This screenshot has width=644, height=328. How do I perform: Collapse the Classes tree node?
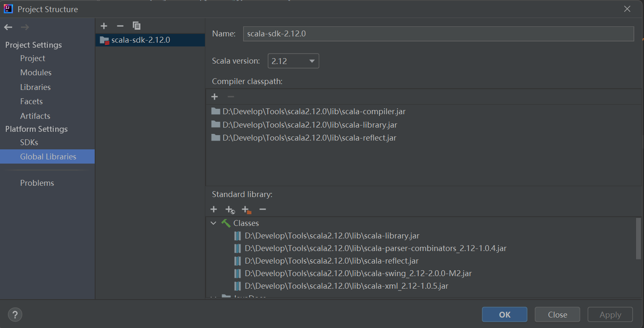point(214,223)
